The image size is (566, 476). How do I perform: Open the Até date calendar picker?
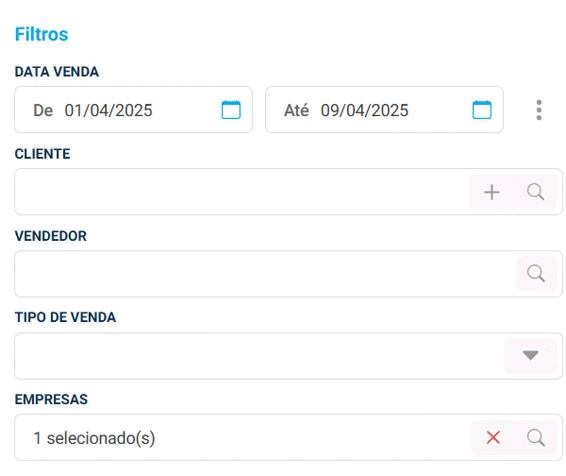point(482,110)
